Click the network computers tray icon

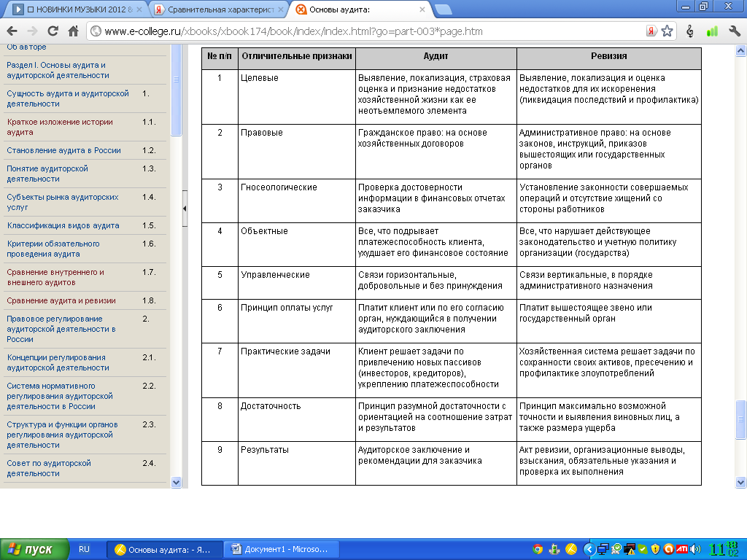coord(603,549)
